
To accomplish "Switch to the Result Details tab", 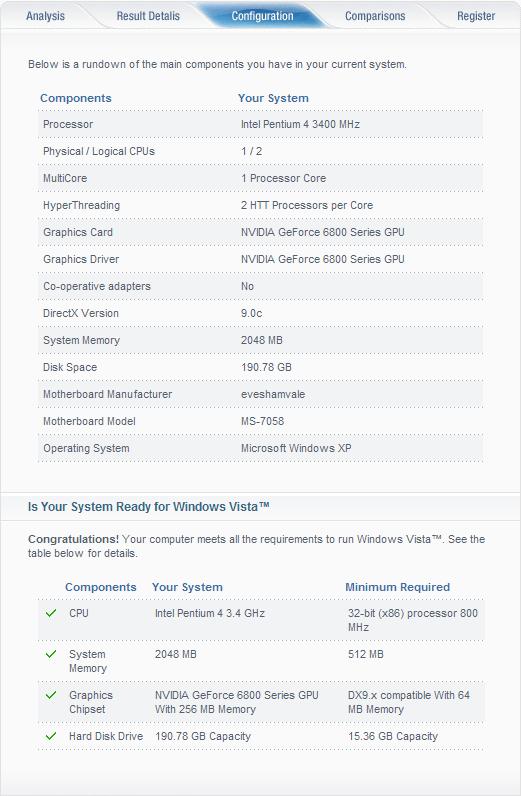I will coord(148,16).
